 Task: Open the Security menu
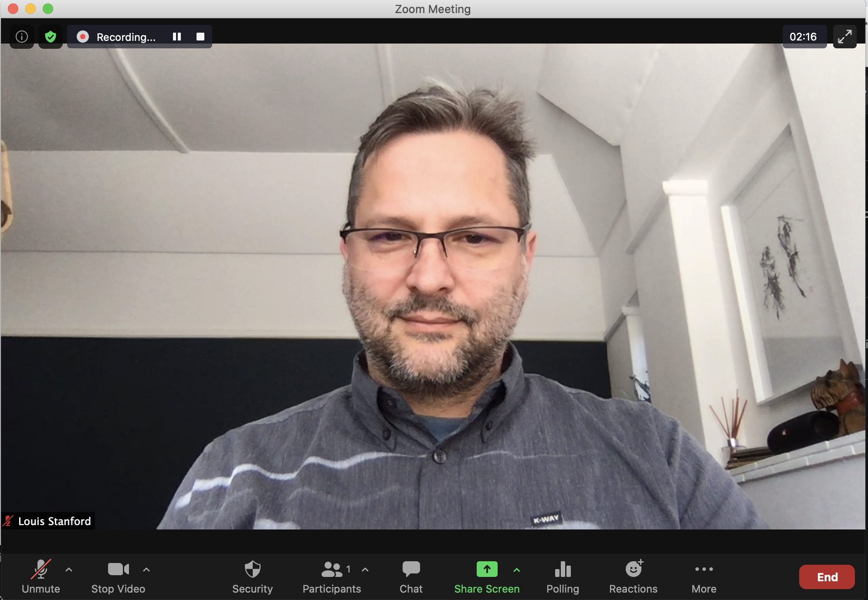[252, 576]
